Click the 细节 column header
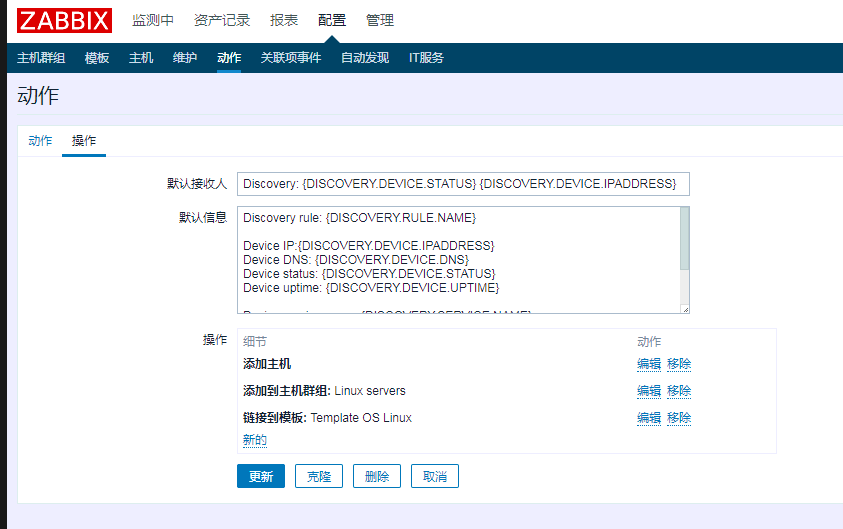The image size is (843, 529). [254, 341]
